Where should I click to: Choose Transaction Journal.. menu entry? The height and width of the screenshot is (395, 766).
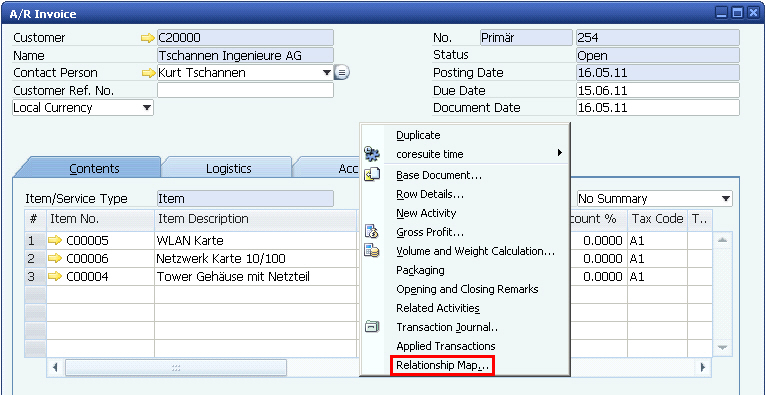tap(447, 327)
